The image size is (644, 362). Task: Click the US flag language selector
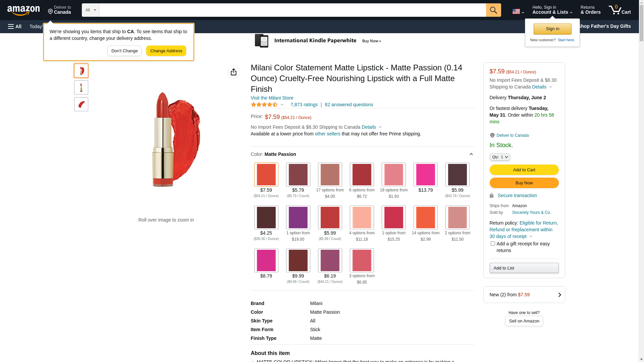518,11
